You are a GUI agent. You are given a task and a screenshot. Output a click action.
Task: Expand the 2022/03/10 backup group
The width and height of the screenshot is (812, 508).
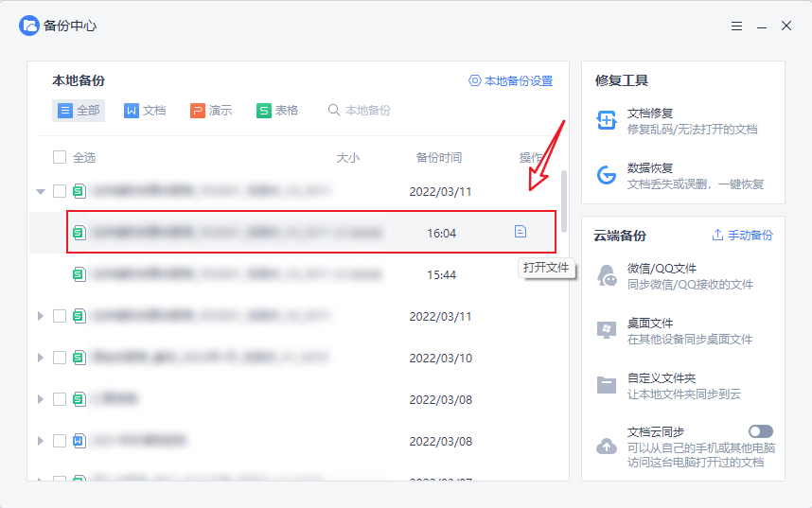click(x=41, y=358)
